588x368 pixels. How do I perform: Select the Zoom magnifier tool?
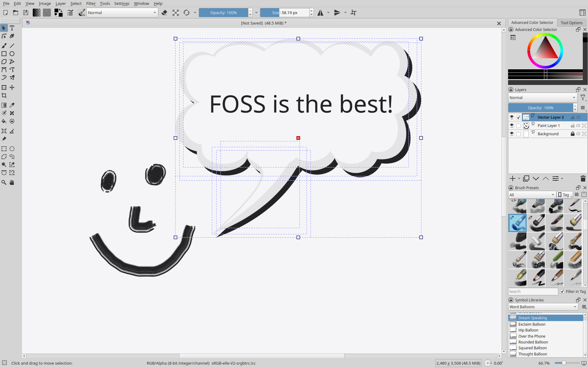[4, 182]
